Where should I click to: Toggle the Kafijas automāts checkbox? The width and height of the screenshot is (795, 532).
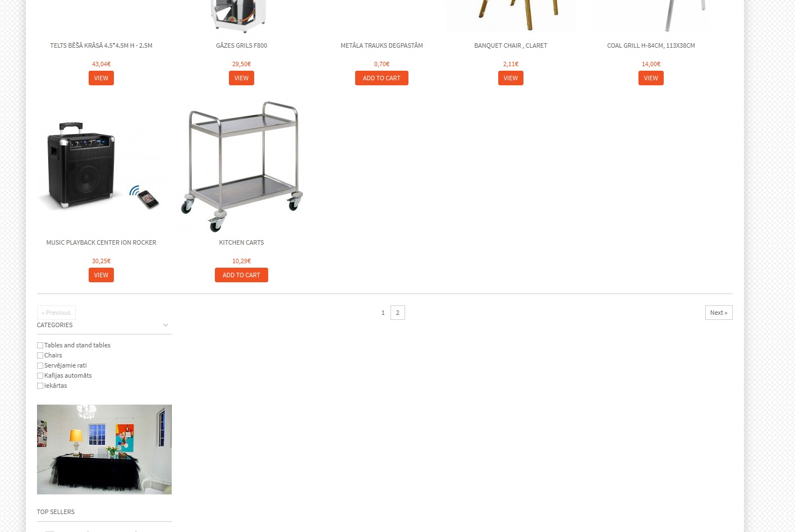coord(40,376)
